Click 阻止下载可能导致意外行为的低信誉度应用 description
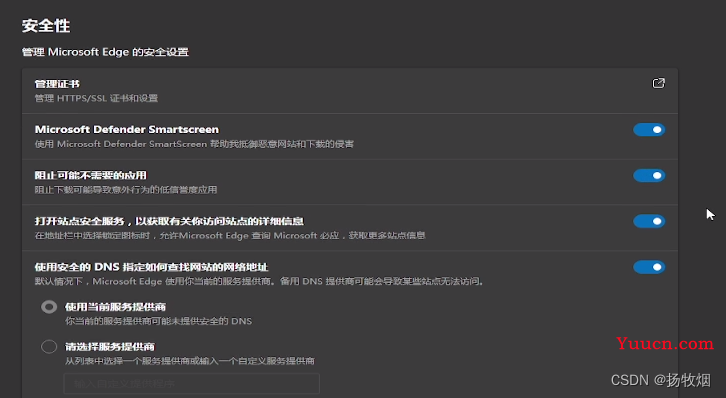The height and width of the screenshot is (398, 726). 126,190
